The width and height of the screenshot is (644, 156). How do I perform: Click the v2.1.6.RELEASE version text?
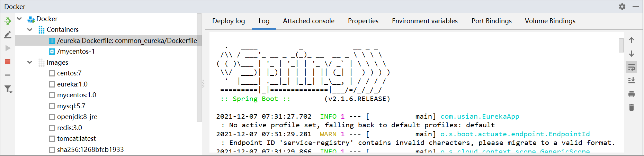357,99
